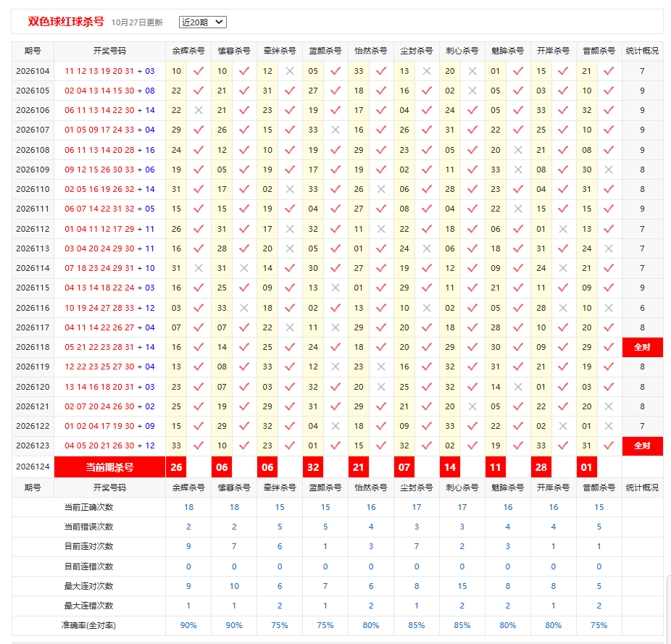Click the winning numbers of period 2026109

point(109,170)
